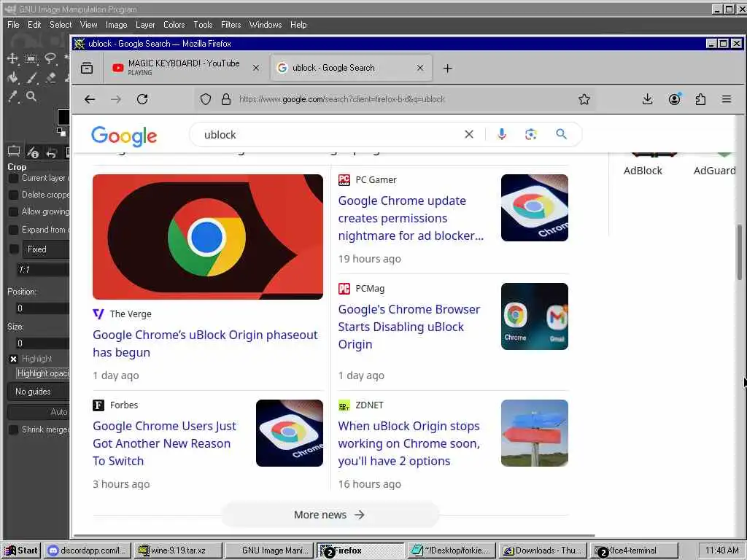Toggle the checkbox beside the Fixed dropdown
This screenshot has width=747, height=560.
14,249
